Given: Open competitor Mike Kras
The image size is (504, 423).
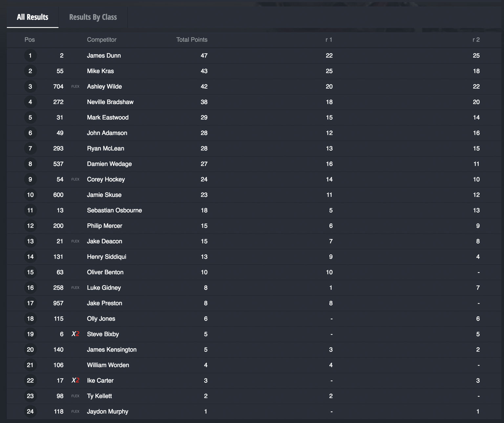Looking at the screenshot, I should (x=100, y=71).
